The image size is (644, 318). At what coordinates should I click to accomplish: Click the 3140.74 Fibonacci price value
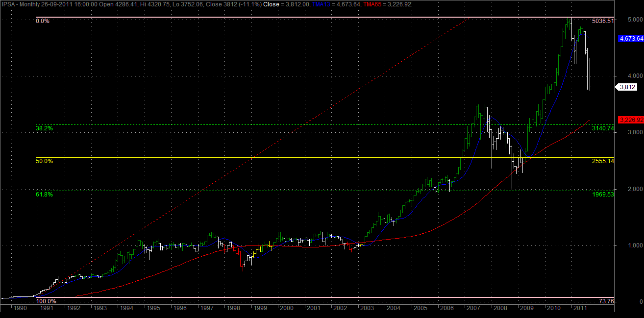603,128
